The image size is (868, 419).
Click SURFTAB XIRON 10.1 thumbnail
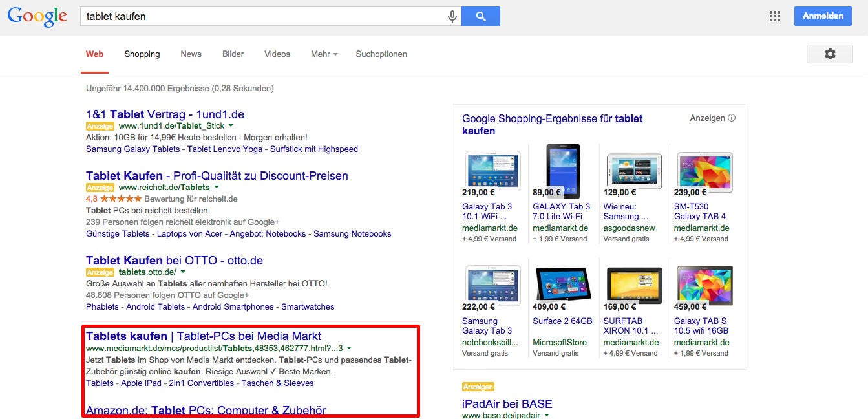(634, 285)
